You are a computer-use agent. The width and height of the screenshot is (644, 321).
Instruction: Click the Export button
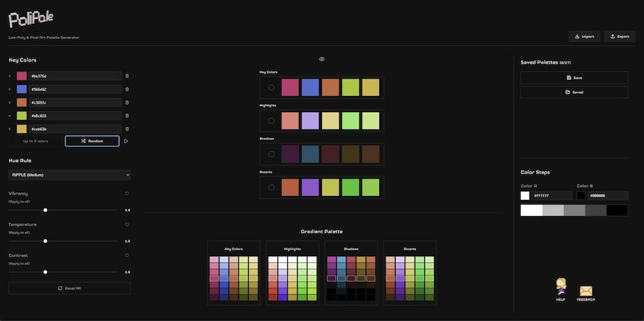click(x=619, y=36)
